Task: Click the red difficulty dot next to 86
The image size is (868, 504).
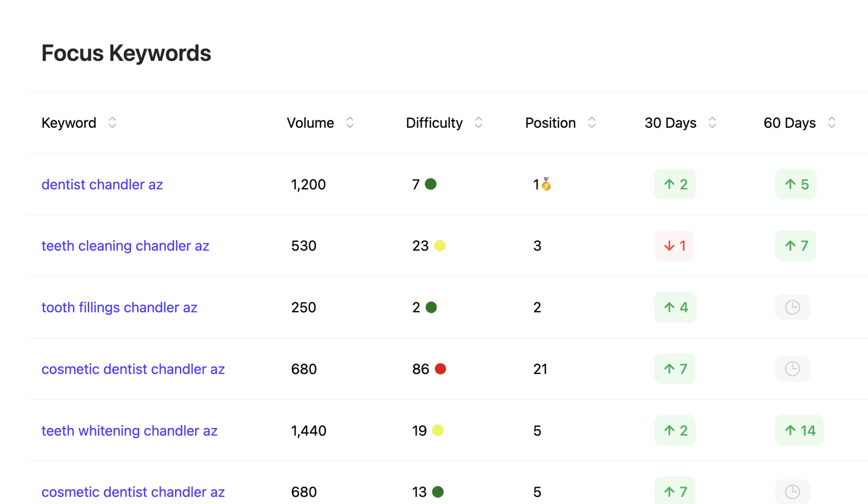Action: coord(440,369)
